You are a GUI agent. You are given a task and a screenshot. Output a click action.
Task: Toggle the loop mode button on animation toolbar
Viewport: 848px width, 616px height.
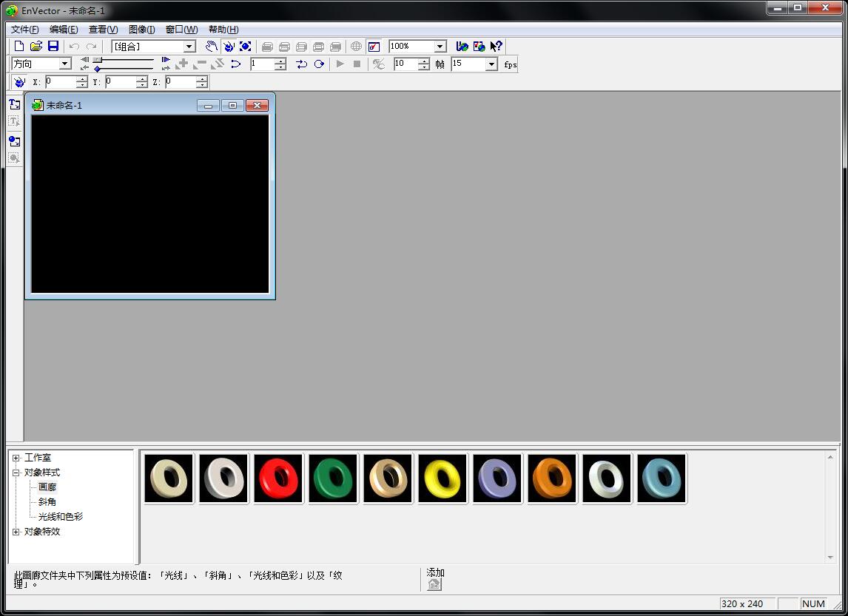click(302, 64)
